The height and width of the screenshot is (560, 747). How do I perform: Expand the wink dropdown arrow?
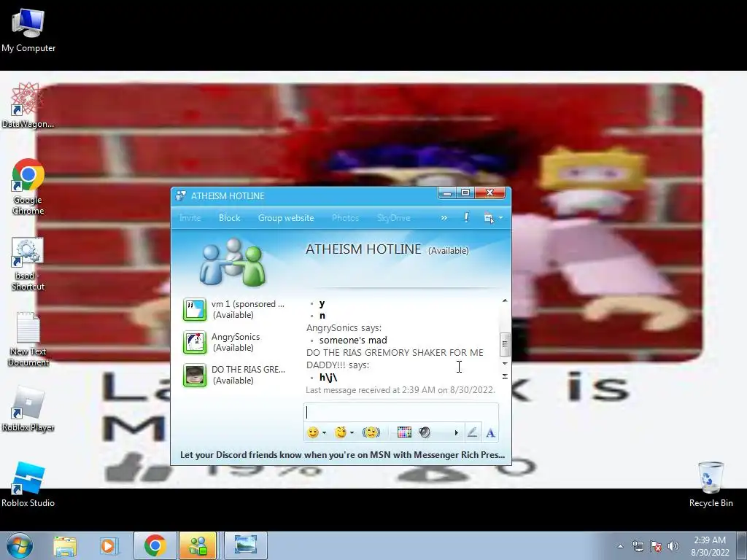coord(352,433)
